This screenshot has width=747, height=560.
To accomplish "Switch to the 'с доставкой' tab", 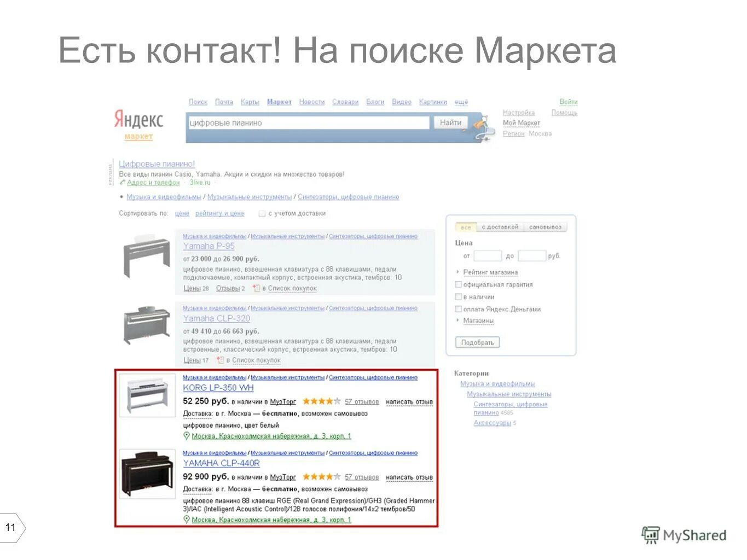I will point(500,227).
